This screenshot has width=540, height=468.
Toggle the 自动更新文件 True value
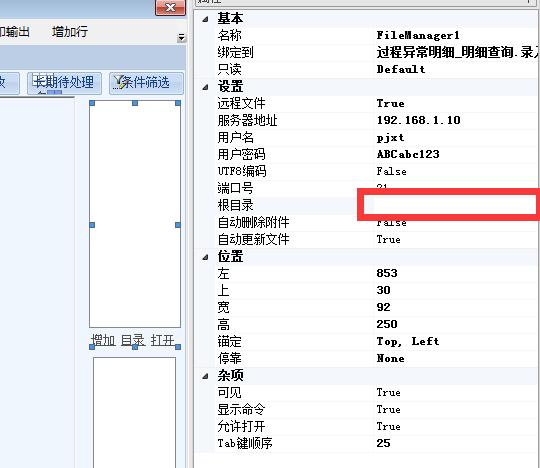(388, 239)
